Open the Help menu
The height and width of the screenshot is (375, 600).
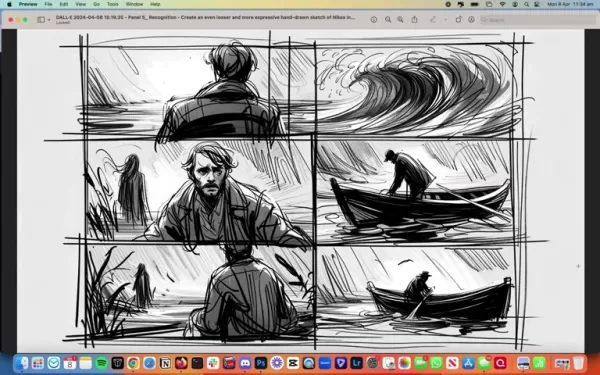tap(155, 4)
